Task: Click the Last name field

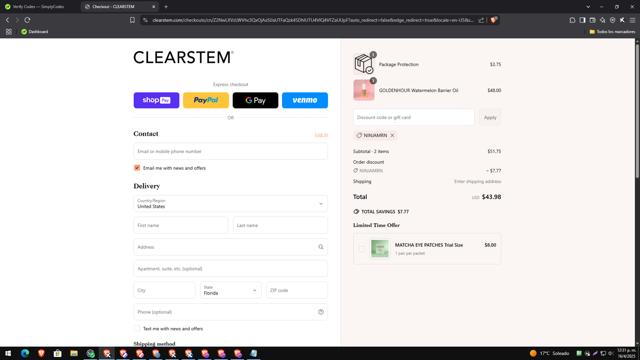Action: (x=280, y=225)
